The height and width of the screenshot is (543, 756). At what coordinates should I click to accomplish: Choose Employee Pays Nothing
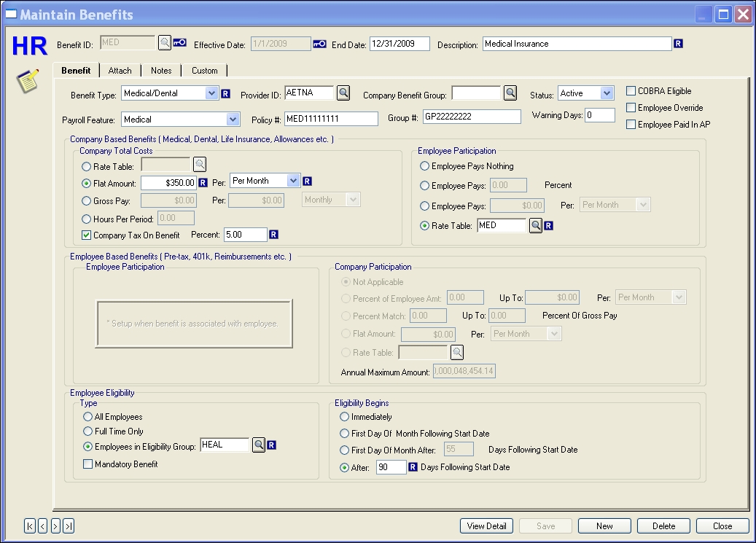[424, 166]
